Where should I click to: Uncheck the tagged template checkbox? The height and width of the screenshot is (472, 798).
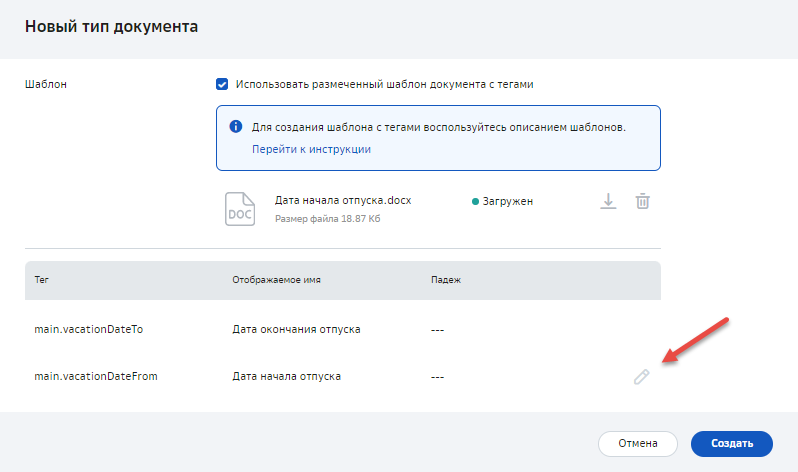[x=222, y=84]
